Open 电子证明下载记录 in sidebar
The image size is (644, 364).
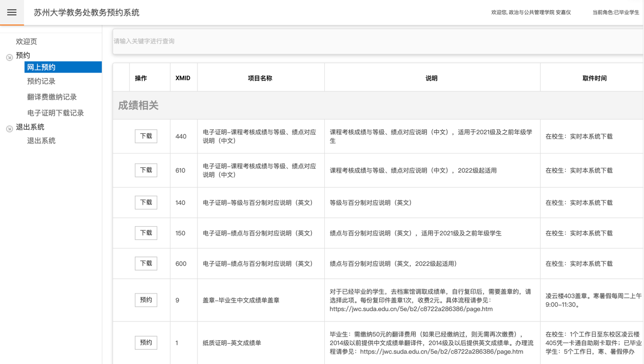[x=55, y=113]
